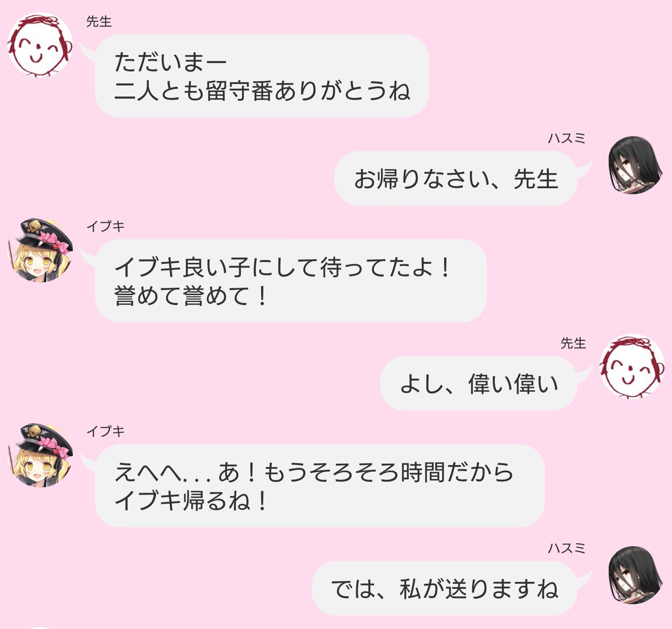Viewport: 672px width, 629px height.
Task: Tap the ハスミ name above 私が送りますね
Action: tap(567, 548)
